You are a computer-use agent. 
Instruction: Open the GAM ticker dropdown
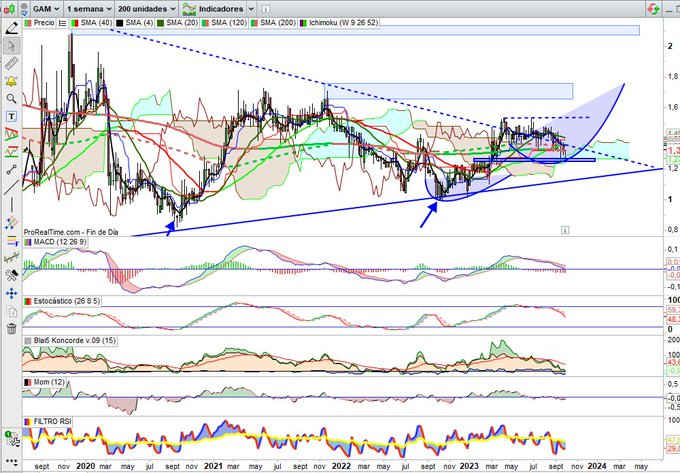[x=46, y=9]
